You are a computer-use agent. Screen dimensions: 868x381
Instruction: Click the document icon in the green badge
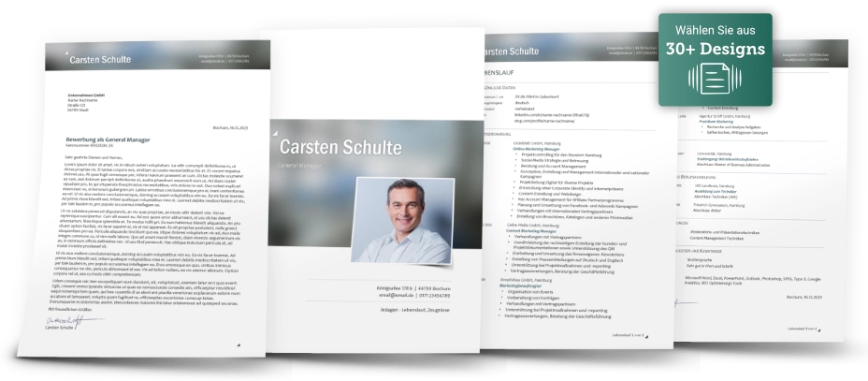click(x=717, y=77)
